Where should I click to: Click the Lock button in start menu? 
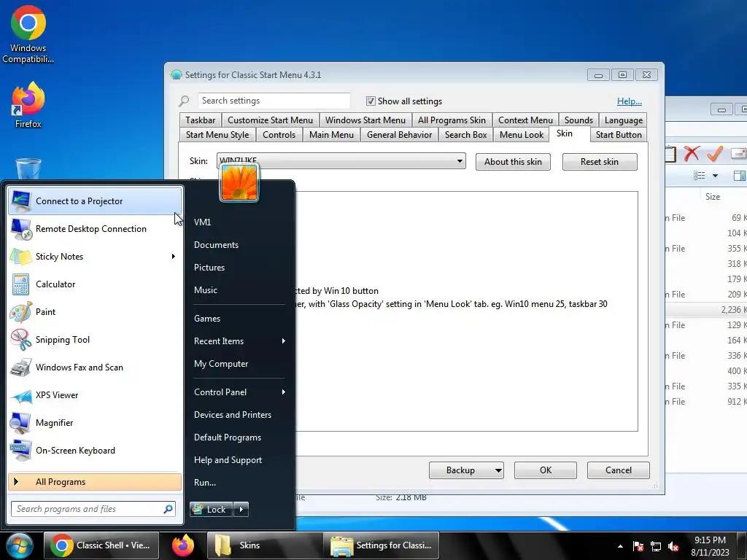pyautogui.click(x=212, y=510)
